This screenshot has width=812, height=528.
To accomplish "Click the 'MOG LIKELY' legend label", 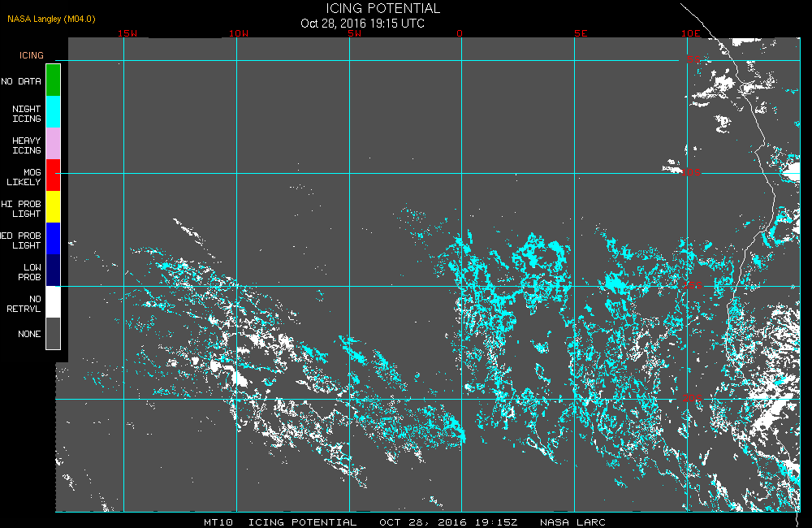I will (24, 177).
